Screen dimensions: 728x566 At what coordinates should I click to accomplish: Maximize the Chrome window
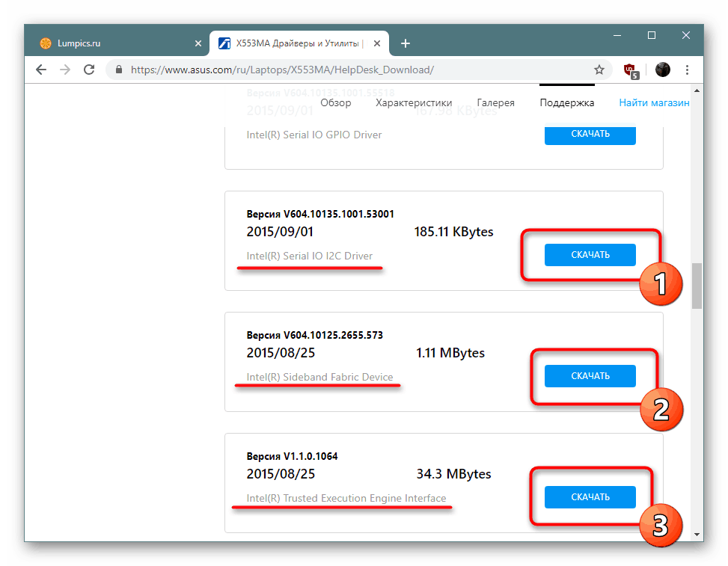coord(652,35)
